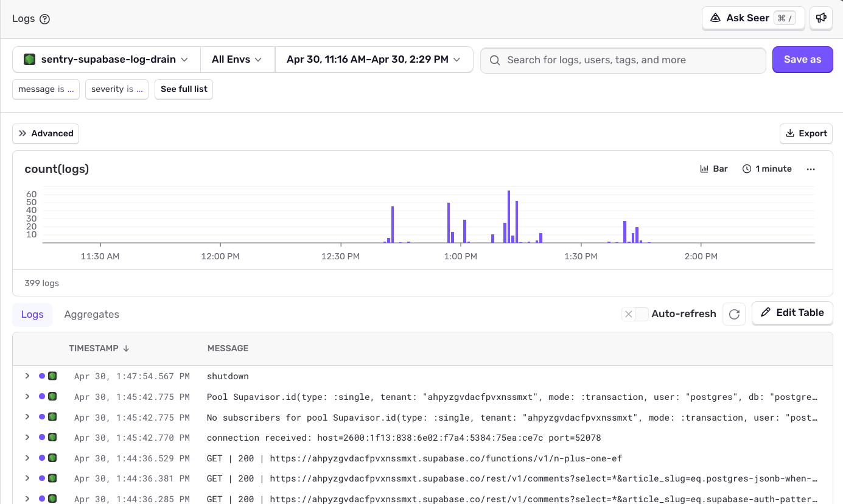The height and width of the screenshot is (504, 843).
Task: Click the megaphone feedback icon
Action: [x=821, y=18]
